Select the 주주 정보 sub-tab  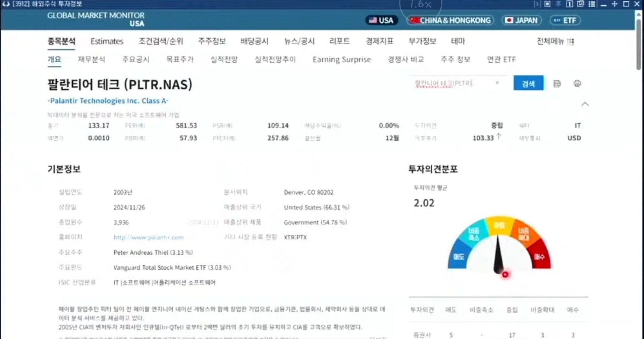tap(456, 59)
